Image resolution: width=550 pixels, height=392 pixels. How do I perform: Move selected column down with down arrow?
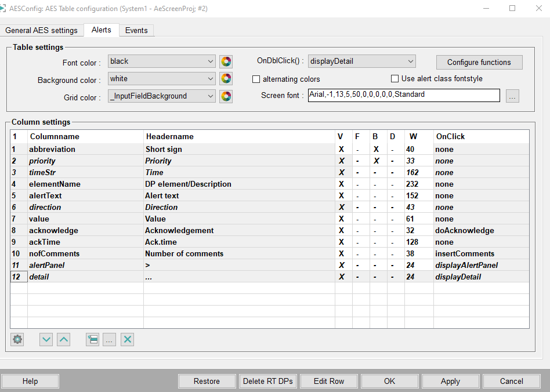coord(46,340)
